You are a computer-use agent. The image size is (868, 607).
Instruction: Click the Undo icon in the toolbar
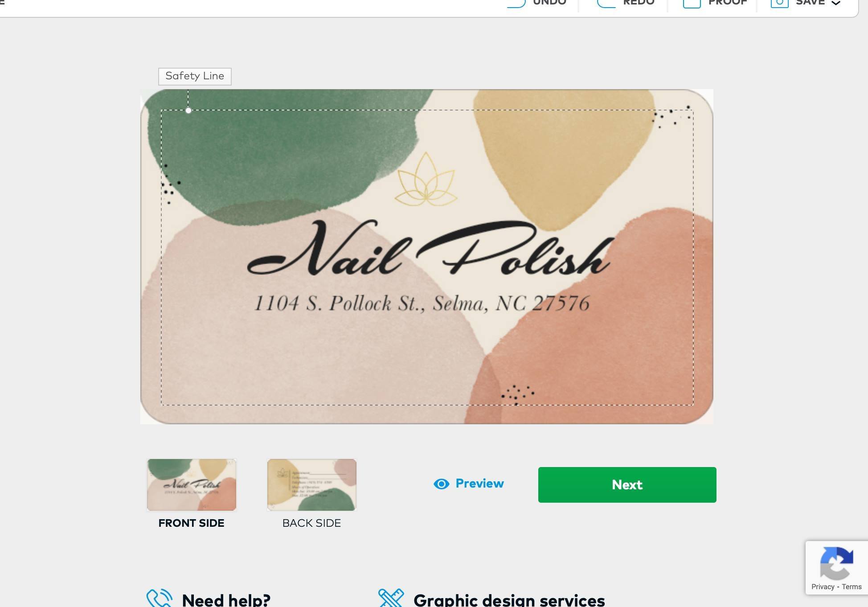point(516,4)
